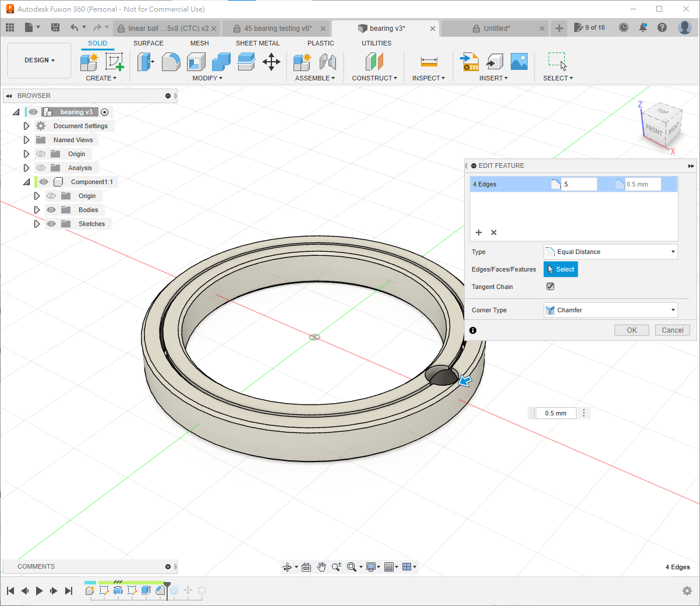Open the Corner Type Chamfer dropdown

coord(610,310)
